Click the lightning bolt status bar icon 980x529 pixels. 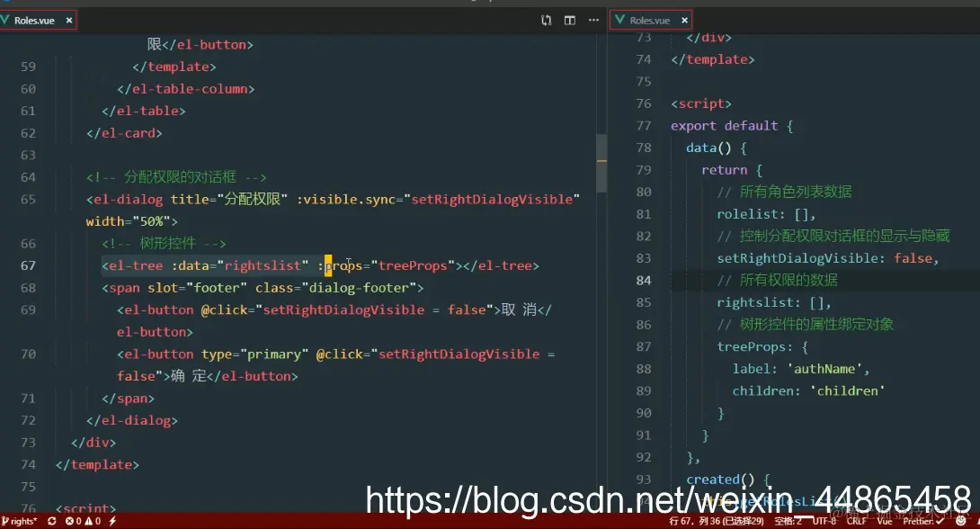112,521
